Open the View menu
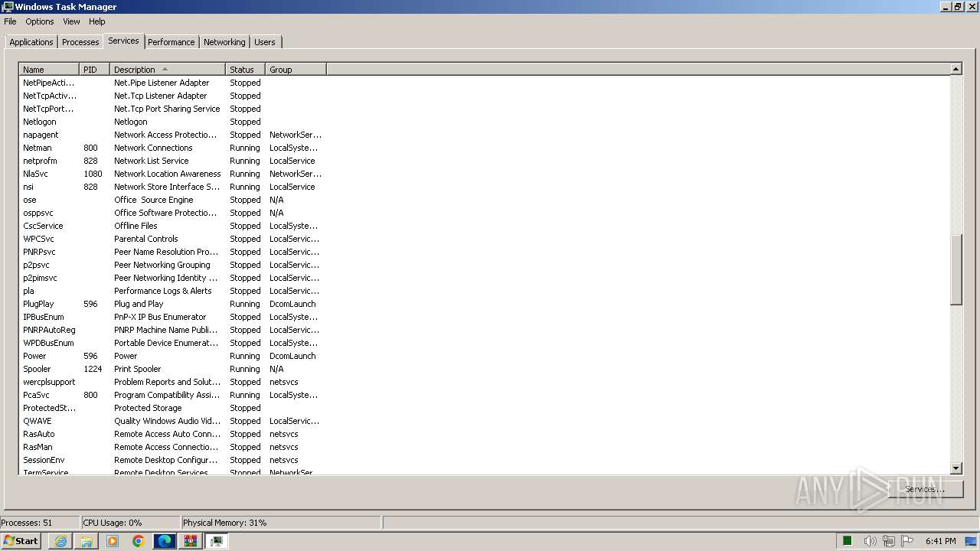Screen dimensions: 980x551 (x=71, y=21)
